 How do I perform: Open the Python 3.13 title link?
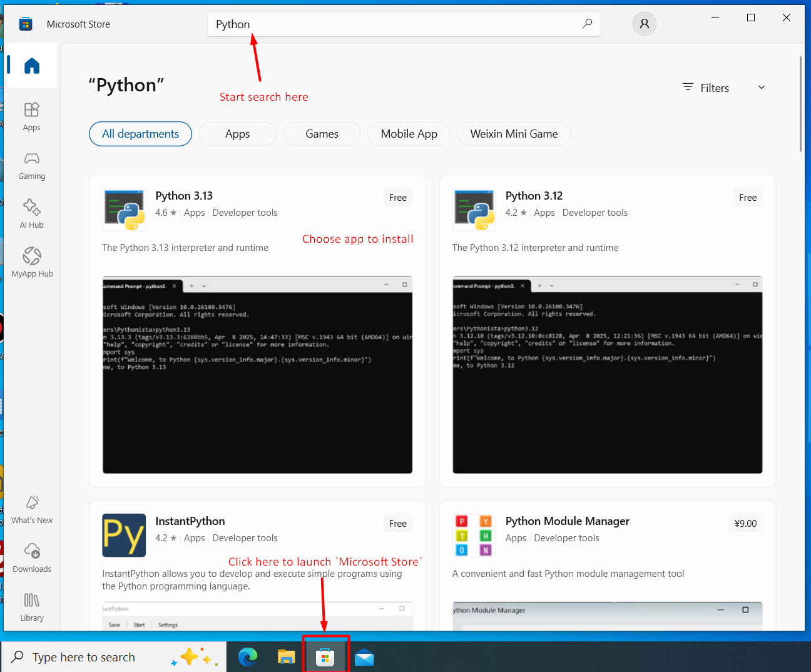[184, 196]
